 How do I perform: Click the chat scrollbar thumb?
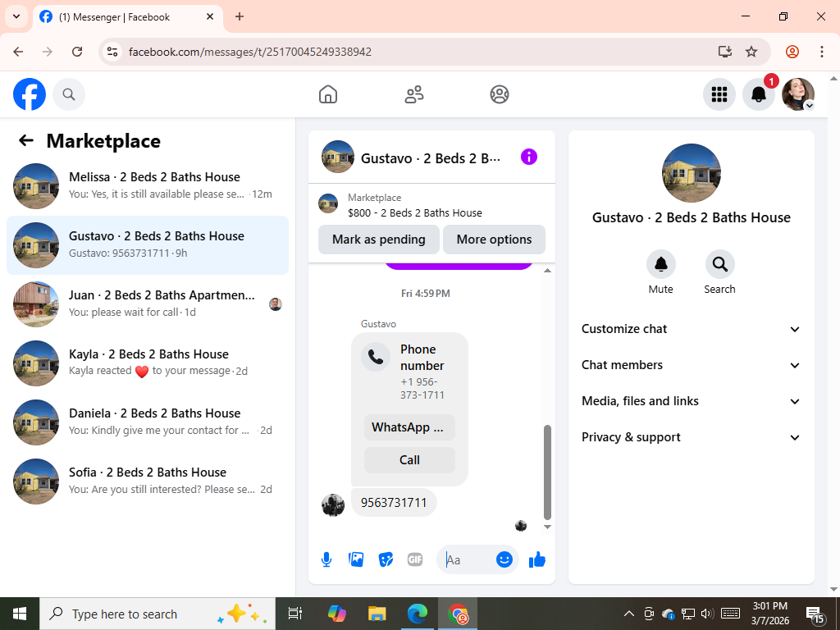(547, 472)
